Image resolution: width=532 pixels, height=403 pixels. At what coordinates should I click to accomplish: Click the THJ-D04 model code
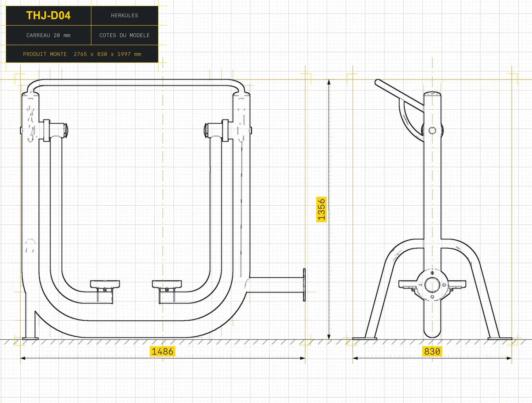click(x=48, y=16)
